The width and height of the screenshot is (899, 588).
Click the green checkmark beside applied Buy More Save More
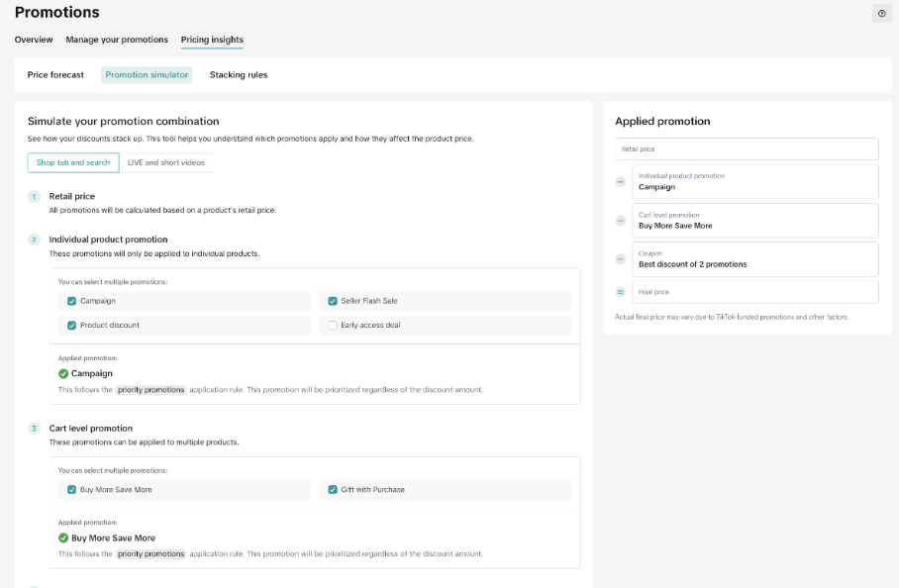coord(63,539)
